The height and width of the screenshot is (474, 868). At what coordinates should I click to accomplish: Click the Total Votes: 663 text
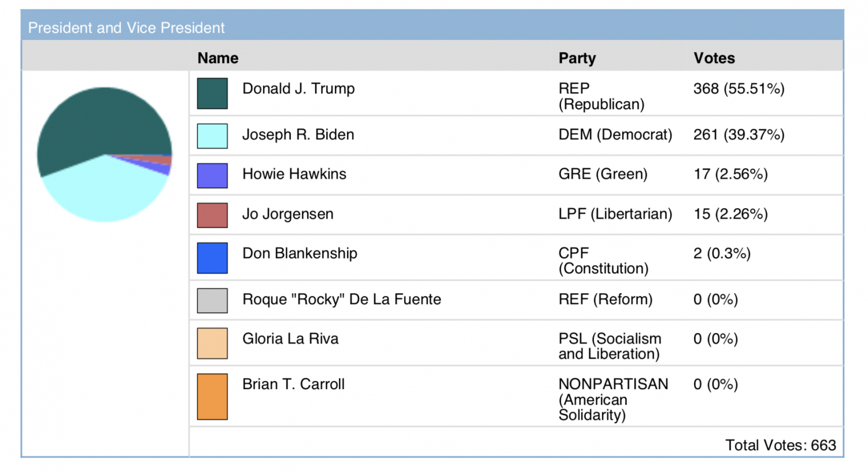click(781, 445)
